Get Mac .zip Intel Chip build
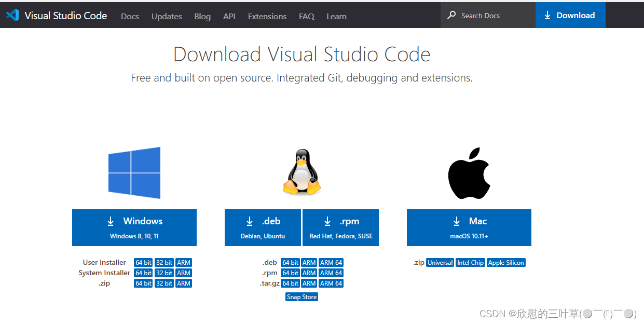The width and height of the screenshot is (644, 324). click(x=470, y=263)
